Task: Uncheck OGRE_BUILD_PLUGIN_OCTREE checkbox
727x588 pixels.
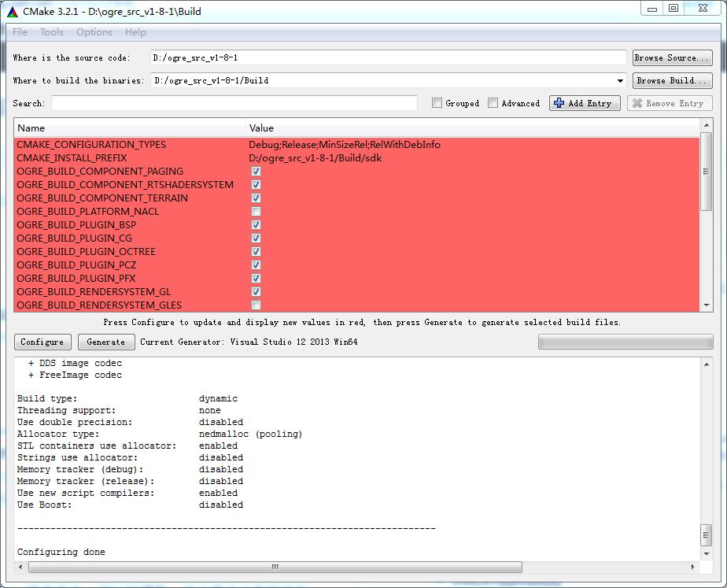Action: pyautogui.click(x=256, y=252)
